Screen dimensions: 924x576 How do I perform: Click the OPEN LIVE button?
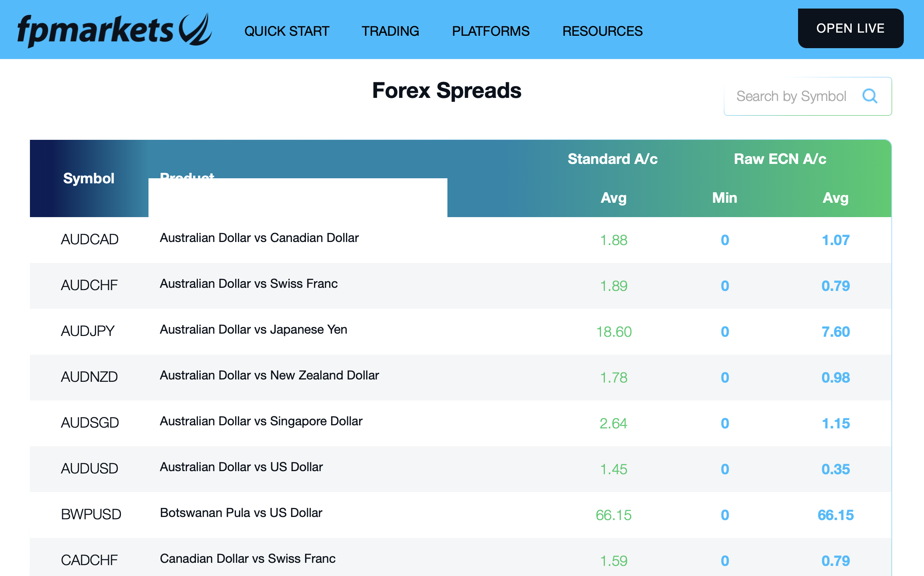(x=850, y=28)
